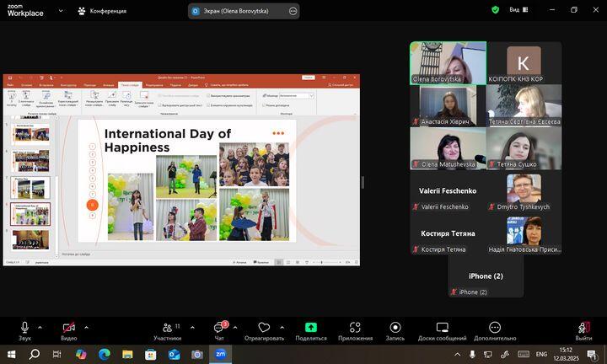607x364 pixels.
Task: Expand caret next to Отреагировать
Action: 282,328
